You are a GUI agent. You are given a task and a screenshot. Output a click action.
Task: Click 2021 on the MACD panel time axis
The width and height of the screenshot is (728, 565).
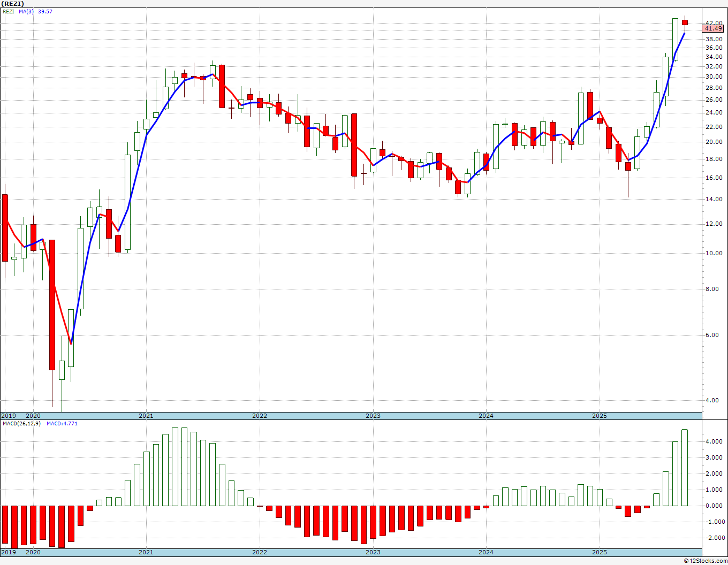(x=146, y=552)
